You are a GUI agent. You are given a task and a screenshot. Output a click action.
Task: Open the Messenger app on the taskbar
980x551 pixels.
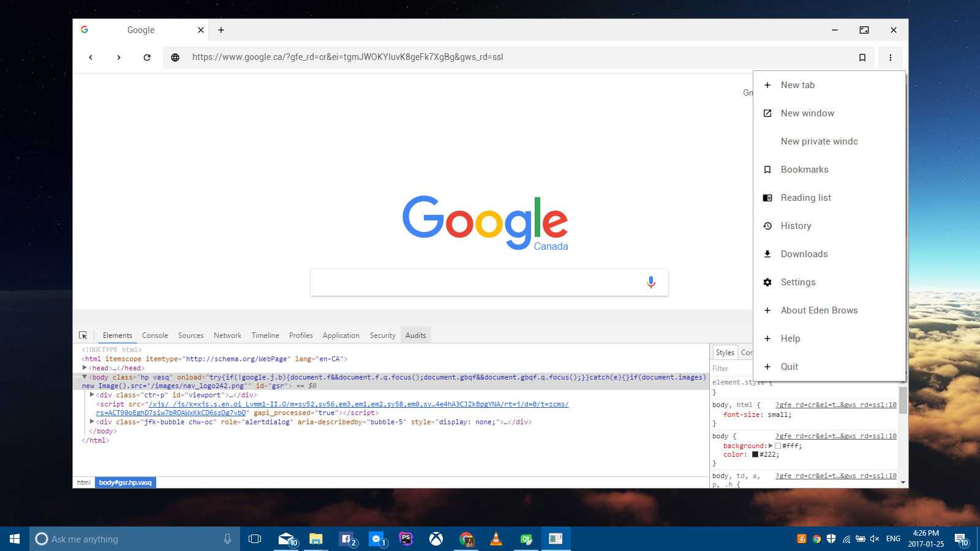coord(376,539)
